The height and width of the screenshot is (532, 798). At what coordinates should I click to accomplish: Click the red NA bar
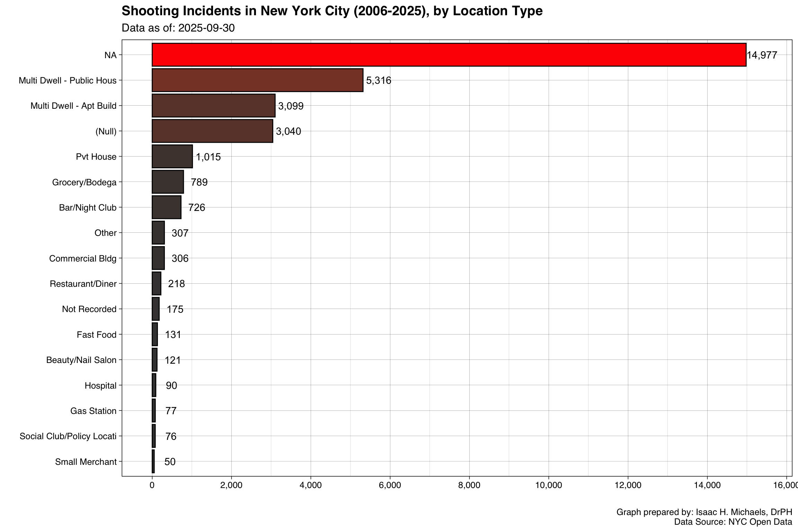(449, 55)
